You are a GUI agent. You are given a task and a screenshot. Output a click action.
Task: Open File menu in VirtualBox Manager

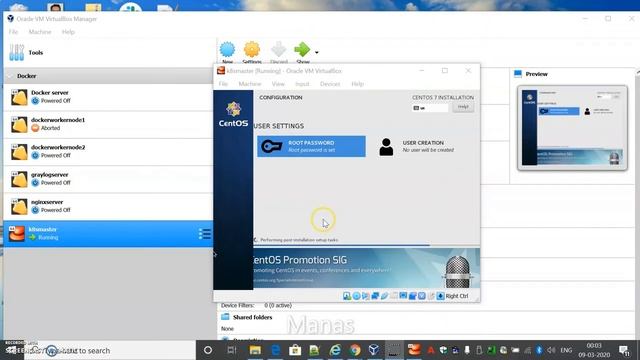point(13,32)
